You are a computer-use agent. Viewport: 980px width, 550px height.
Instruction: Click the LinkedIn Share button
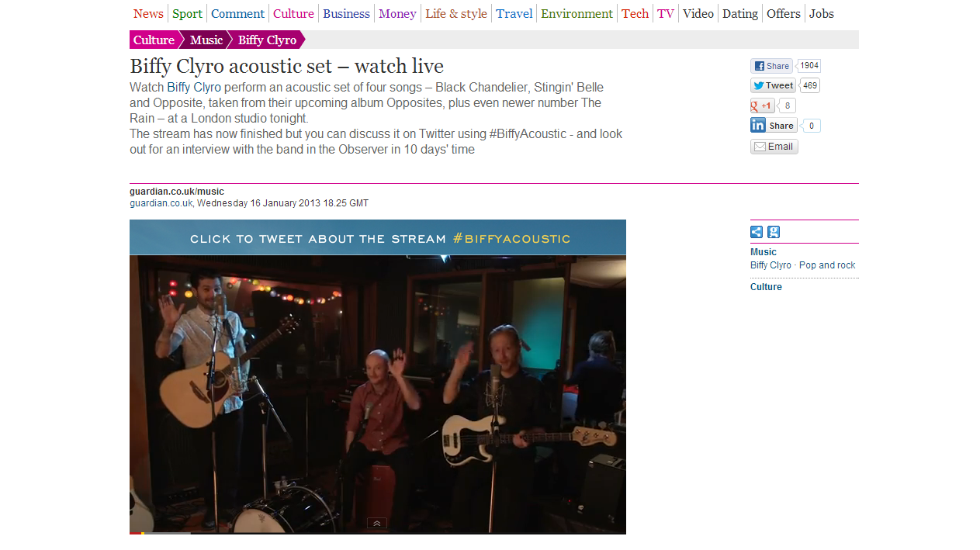click(773, 126)
